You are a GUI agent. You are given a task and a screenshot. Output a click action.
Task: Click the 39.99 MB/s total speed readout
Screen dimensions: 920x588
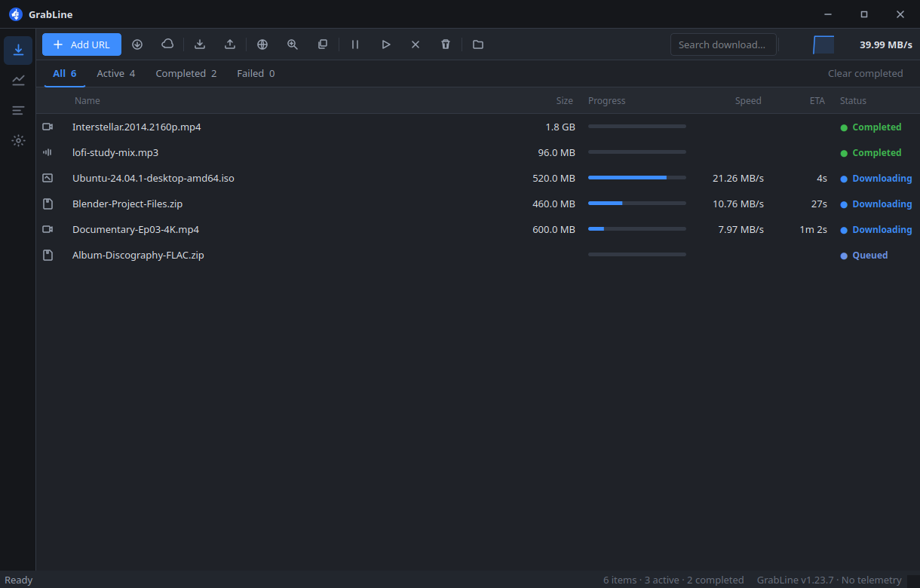point(886,44)
